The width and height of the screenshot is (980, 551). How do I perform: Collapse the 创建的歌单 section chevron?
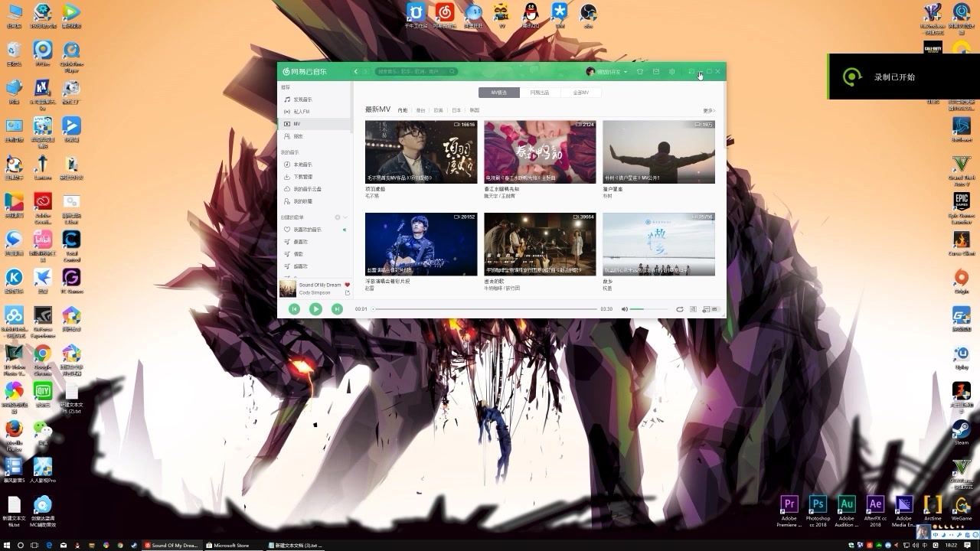pos(345,217)
